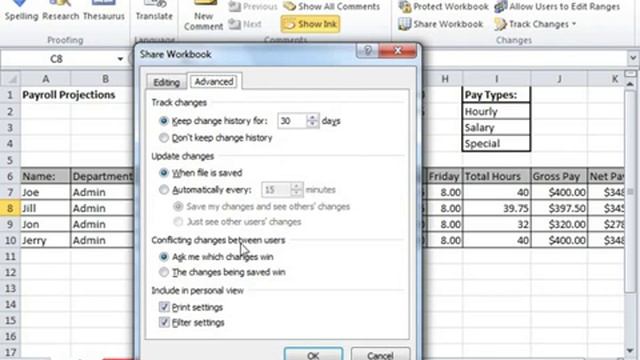Increase change history days spinner

(x=313, y=118)
